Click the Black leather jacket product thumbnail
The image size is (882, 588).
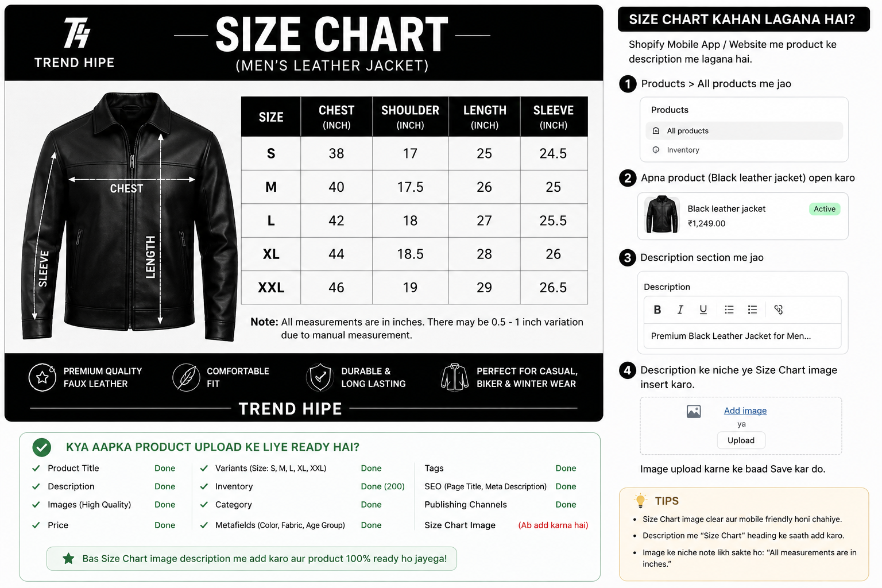coord(661,215)
